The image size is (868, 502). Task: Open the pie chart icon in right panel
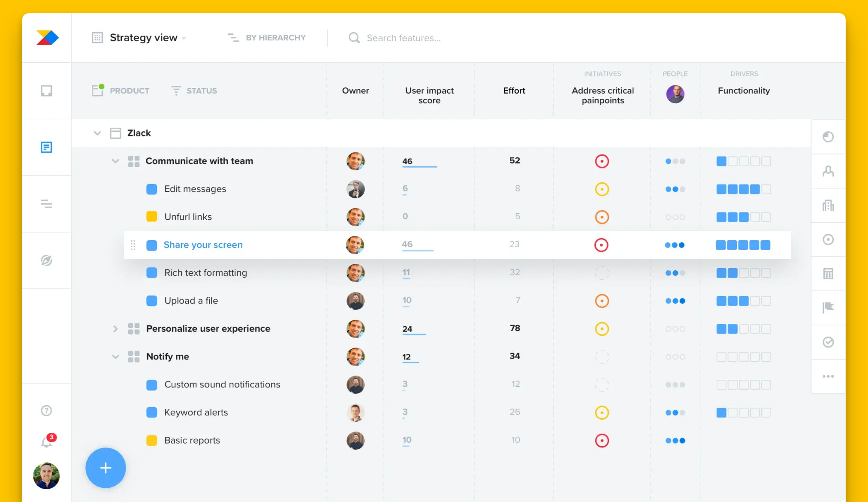(828, 137)
